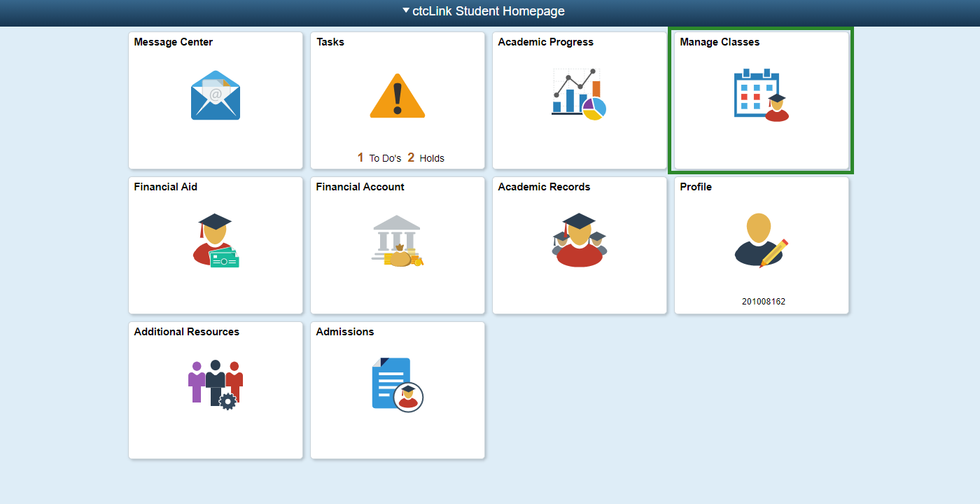The height and width of the screenshot is (504, 980).
Task: Open the Financial Aid graduate icon
Action: (216, 240)
